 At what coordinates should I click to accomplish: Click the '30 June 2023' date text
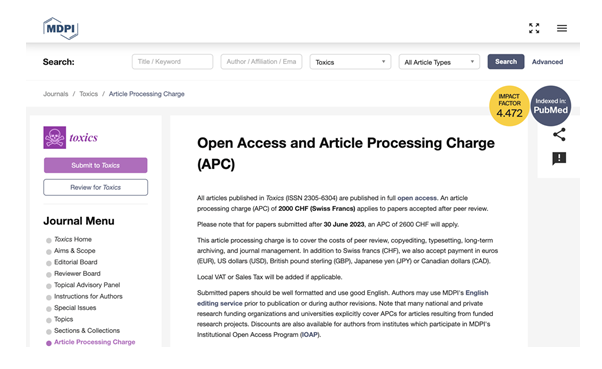tap(344, 224)
